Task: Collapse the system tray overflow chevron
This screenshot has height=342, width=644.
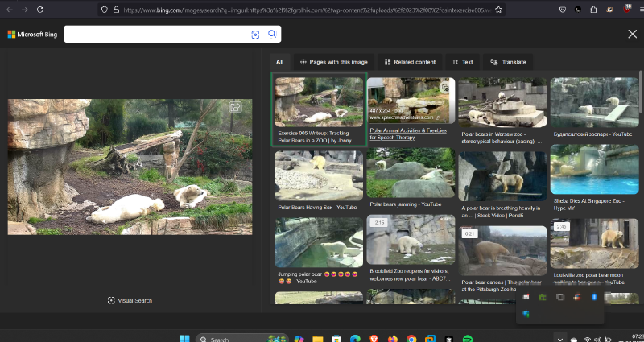Action: [x=559, y=339]
